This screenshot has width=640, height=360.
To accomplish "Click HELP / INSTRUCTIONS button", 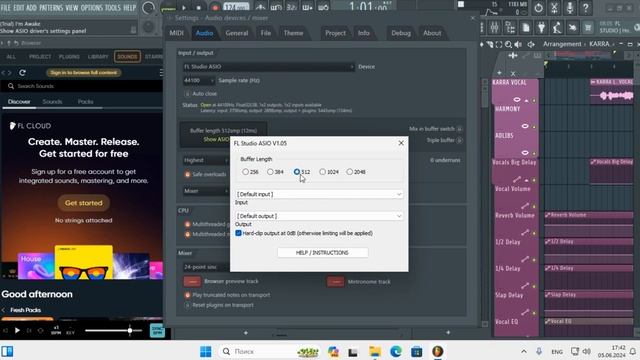I will [322, 253].
